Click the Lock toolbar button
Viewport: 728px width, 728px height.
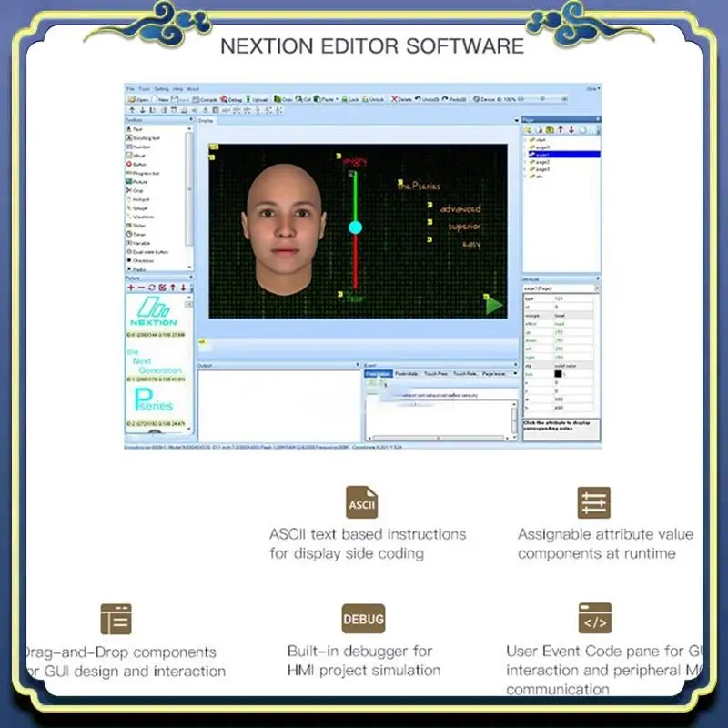tap(350, 99)
